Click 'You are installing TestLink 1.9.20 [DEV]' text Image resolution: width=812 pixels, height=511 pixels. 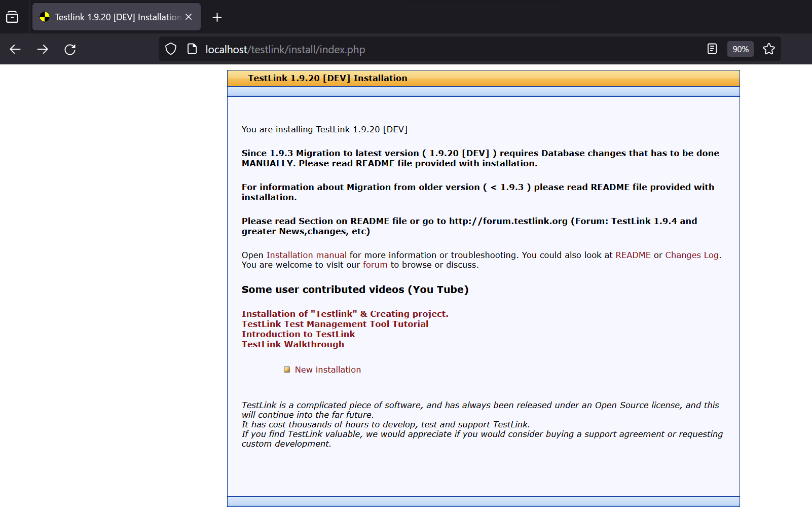point(324,129)
